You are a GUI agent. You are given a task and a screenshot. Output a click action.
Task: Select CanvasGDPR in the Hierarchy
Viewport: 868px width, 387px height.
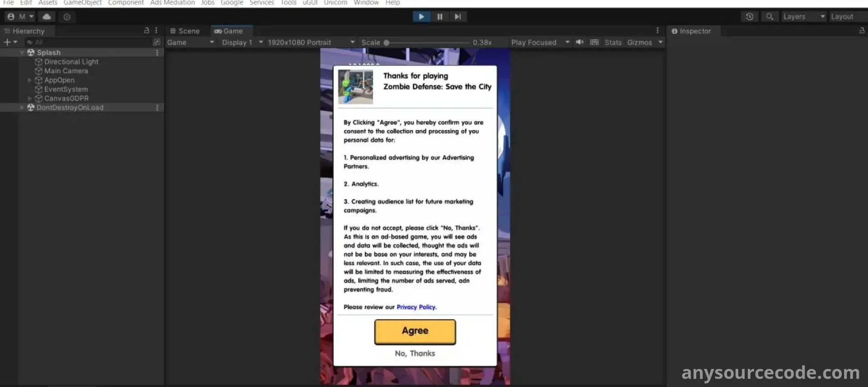click(66, 98)
